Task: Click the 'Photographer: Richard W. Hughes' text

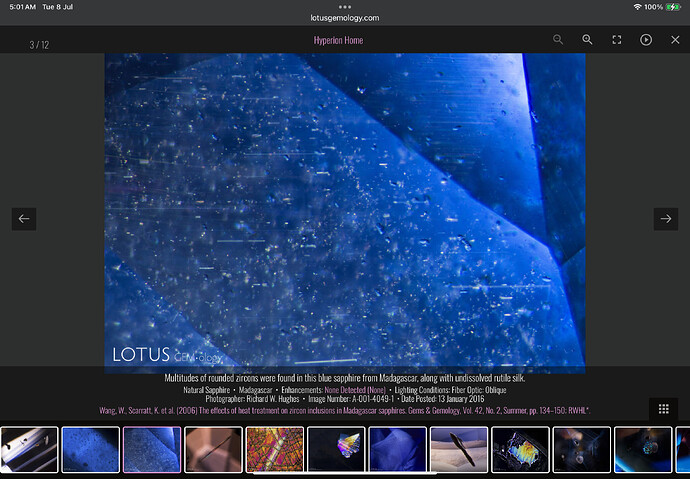Action: (x=252, y=399)
